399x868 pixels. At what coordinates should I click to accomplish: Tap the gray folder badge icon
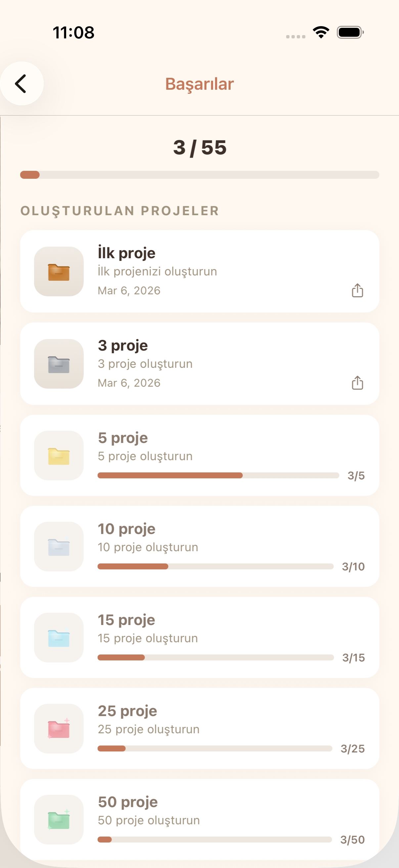(59, 364)
